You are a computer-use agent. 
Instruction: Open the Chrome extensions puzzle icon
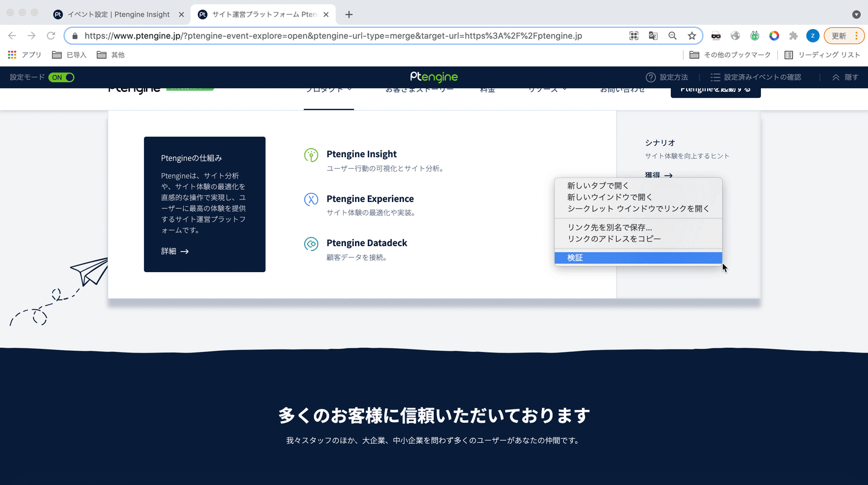point(794,36)
